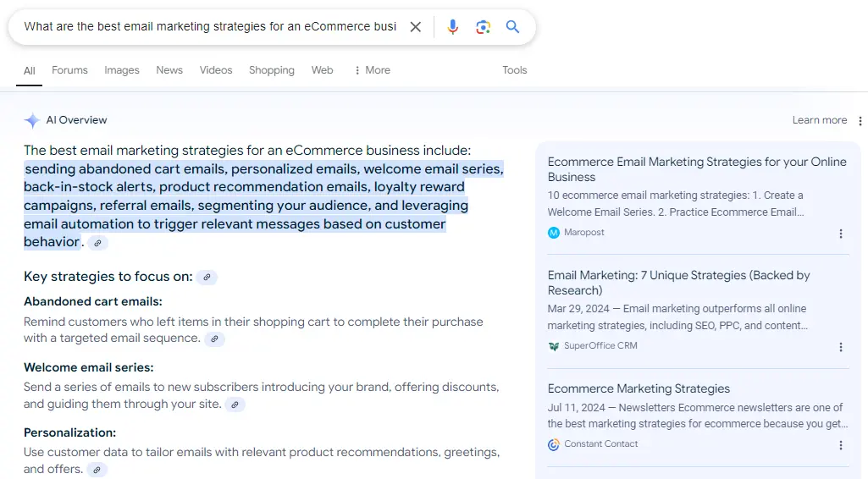Clear the search query with the X icon
Image resolution: width=868 pixels, height=479 pixels.
pos(416,27)
